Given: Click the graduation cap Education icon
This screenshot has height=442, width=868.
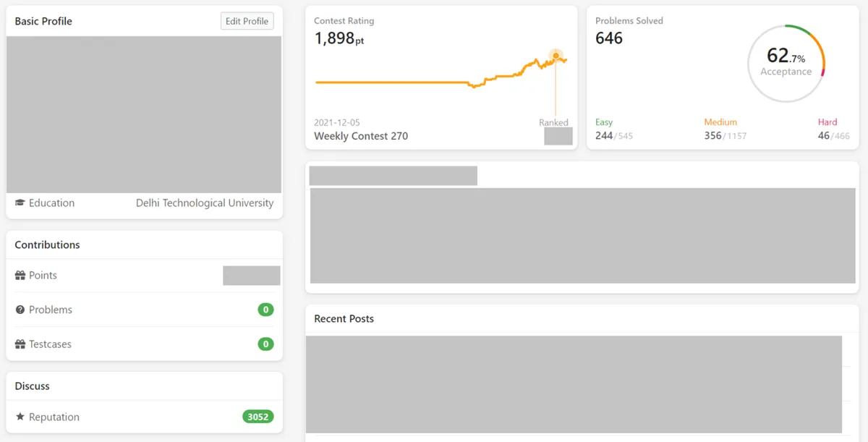Looking at the screenshot, I should pyautogui.click(x=20, y=203).
